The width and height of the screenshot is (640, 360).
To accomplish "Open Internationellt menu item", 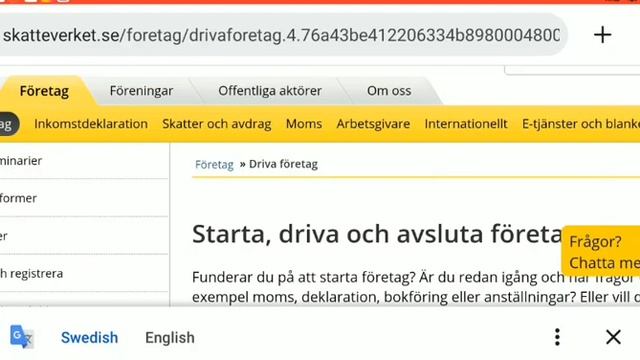I will coord(466,124).
